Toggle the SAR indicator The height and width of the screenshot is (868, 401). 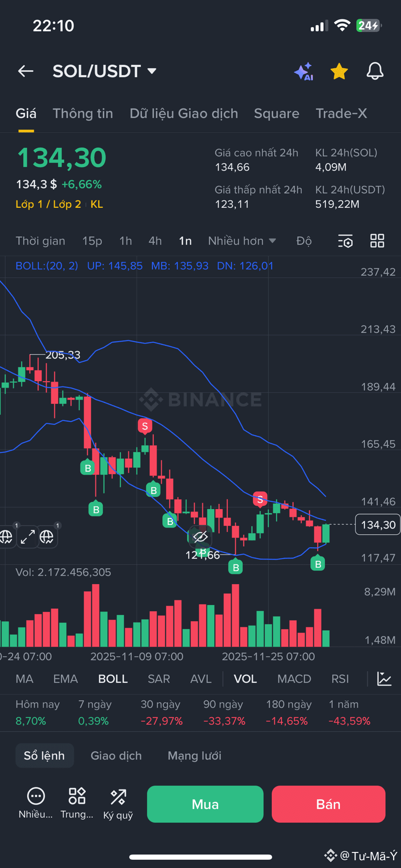[x=159, y=679]
